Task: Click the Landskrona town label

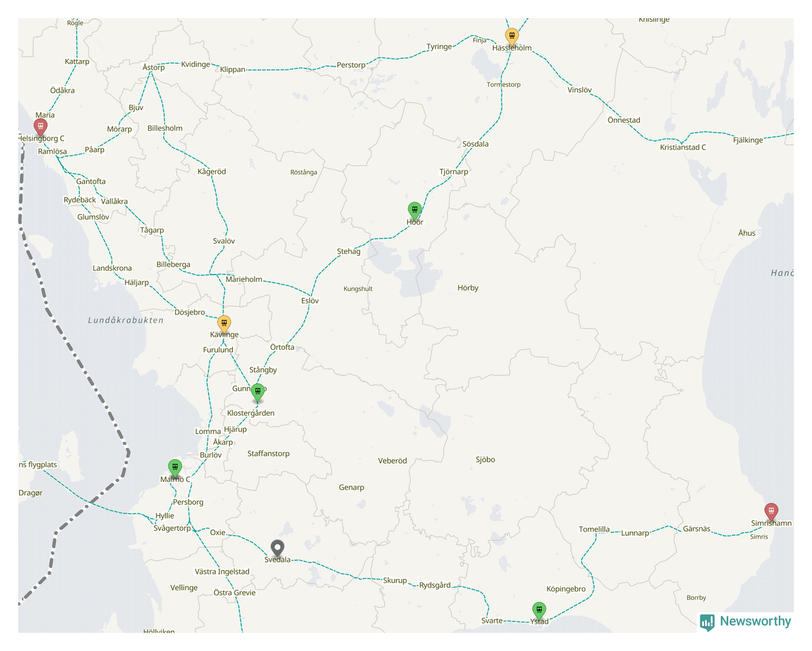Action: click(x=112, y=268)
